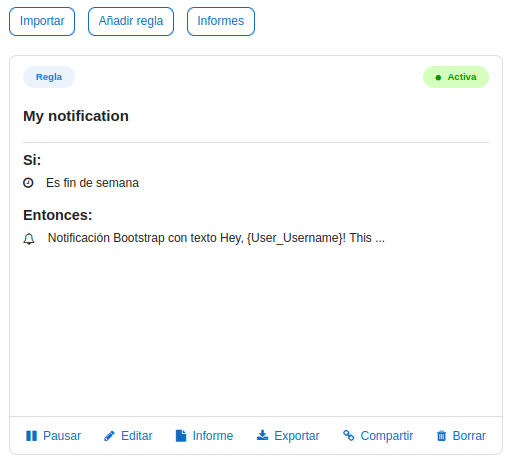Open the Informes button
511x466 pixels.
[221, 21]
